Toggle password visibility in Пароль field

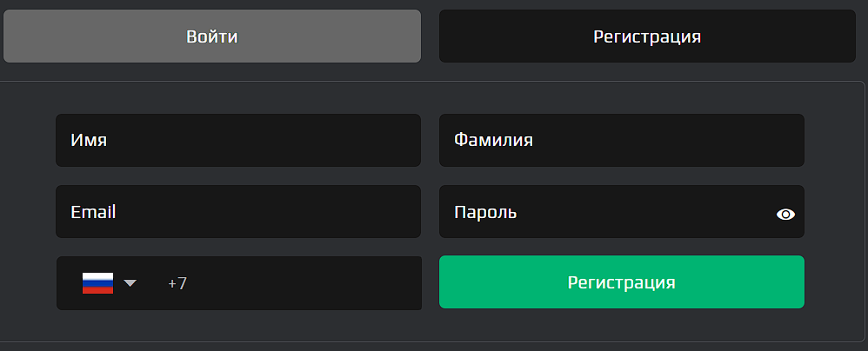(785, 215)
